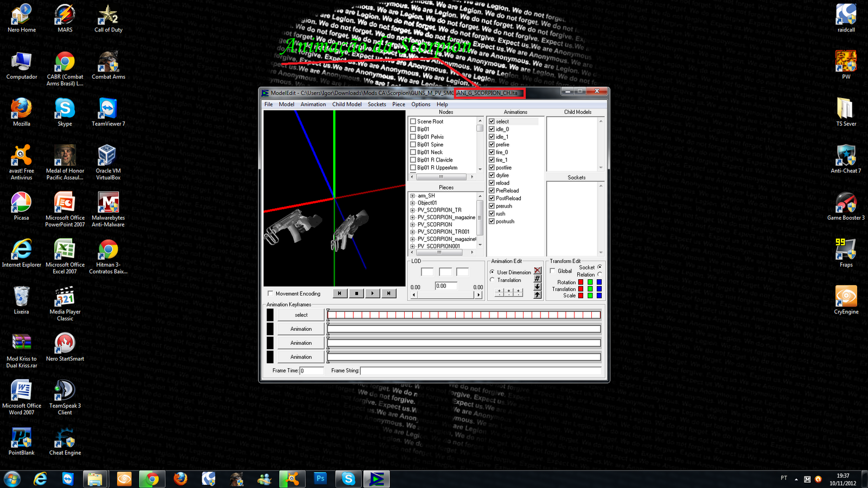Open the Animation menu
The image size is (868, 488).
pos(314,104)
